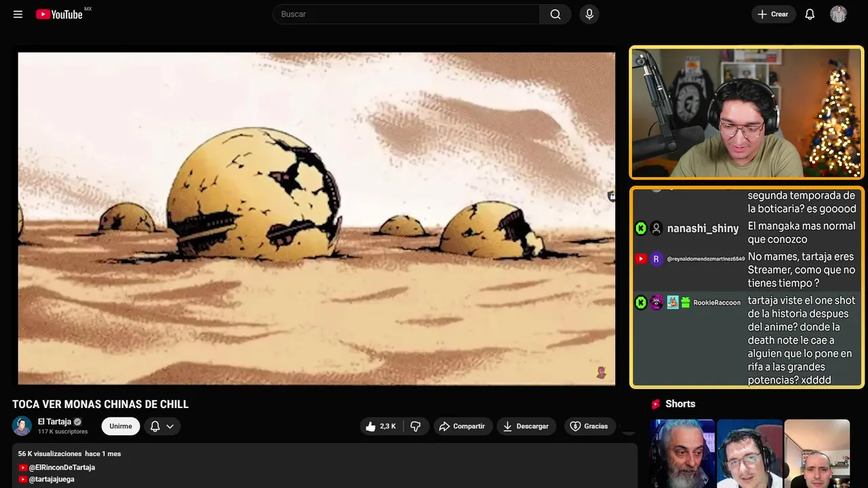Open the El Tartaja channel name link
The image size is (868, 488).
pyautogui.click(x=54, y=422)
